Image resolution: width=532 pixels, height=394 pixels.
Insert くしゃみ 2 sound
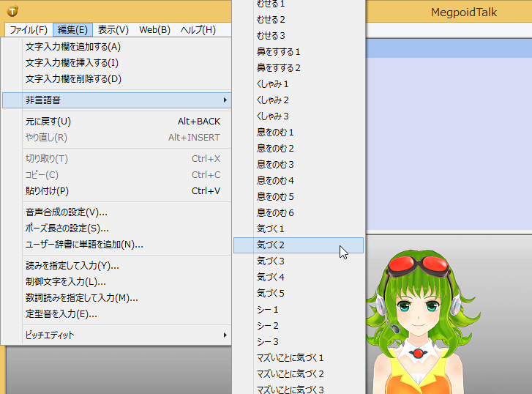point(299,100)
